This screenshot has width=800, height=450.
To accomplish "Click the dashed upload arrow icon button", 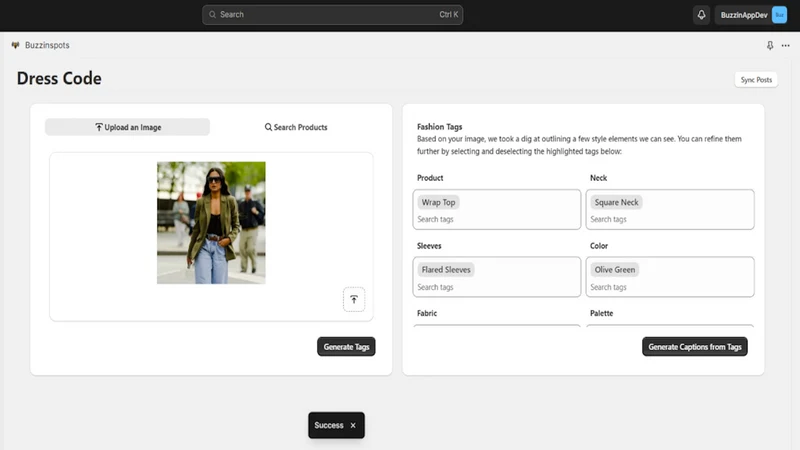I will (x=354, y=299).
